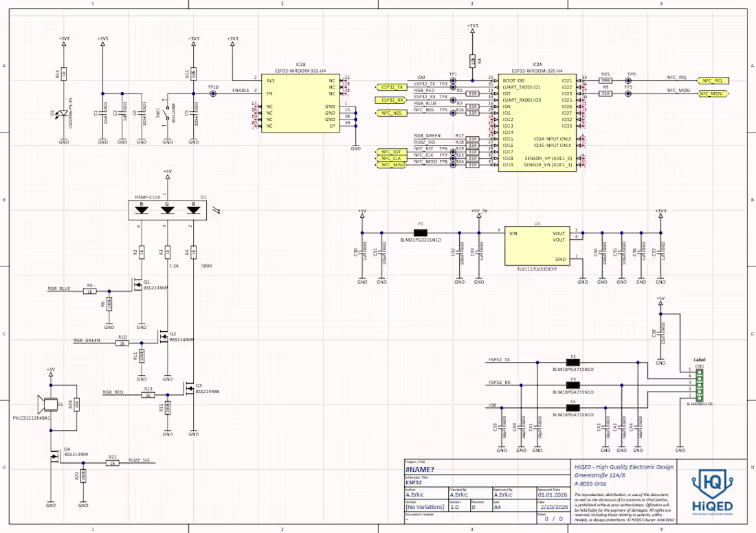Select voltage regulator U1 TLV1117LV33DCYT
Viewport: 756px width, 533px height.
pos(537,245)
